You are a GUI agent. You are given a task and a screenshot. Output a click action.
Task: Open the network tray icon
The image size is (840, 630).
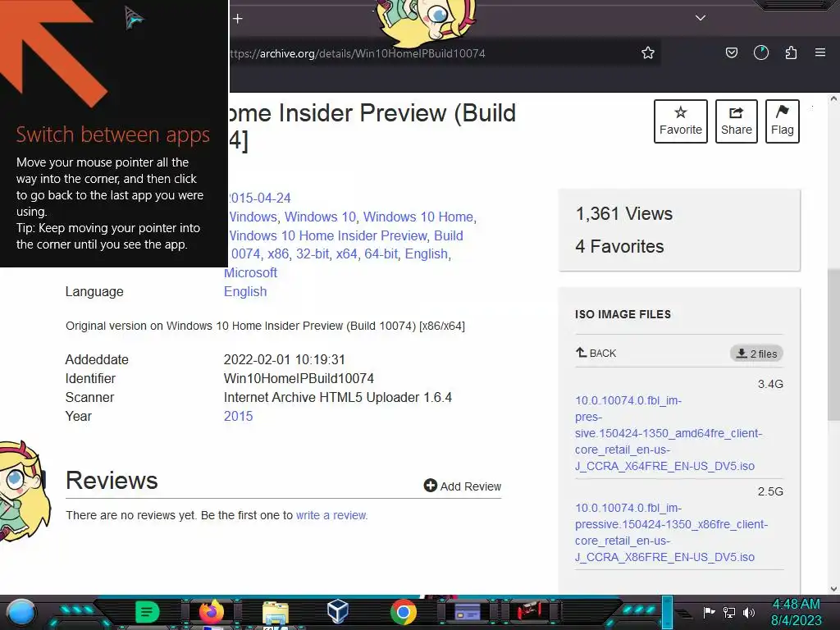click(x=729, y=612)
